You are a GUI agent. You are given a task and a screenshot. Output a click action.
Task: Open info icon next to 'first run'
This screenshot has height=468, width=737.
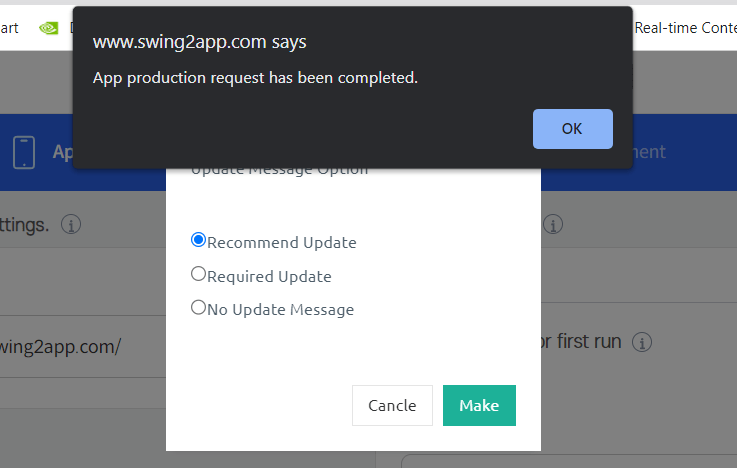642,342
